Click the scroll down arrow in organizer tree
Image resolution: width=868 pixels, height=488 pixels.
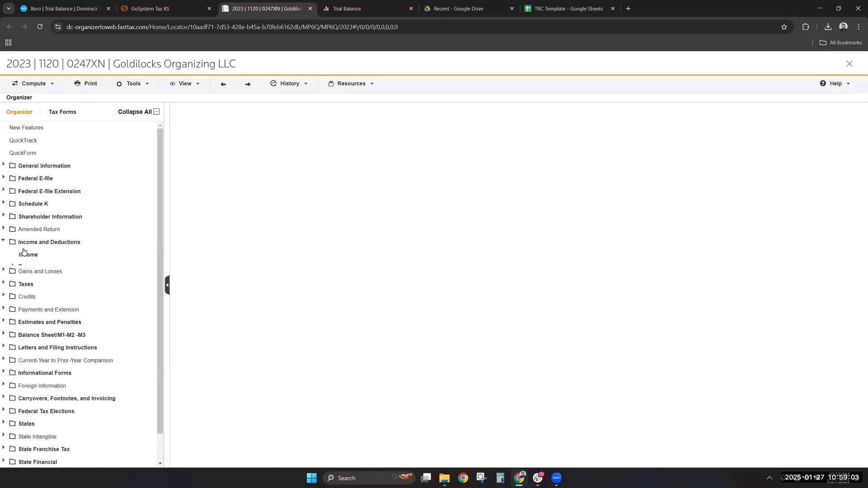click(x=160, y=463)
